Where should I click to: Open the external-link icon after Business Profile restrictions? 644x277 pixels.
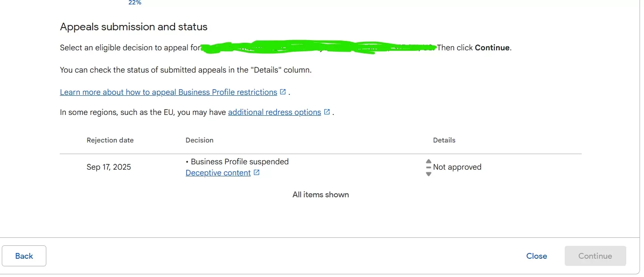pyautogui.click(x=283, y=92)
